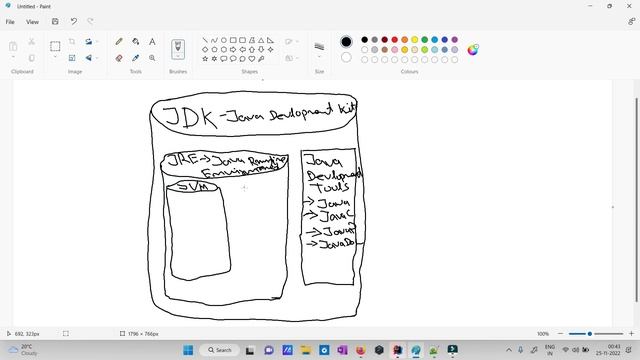Select the Oval shape

pyautogui.click(x=224, y=40)
